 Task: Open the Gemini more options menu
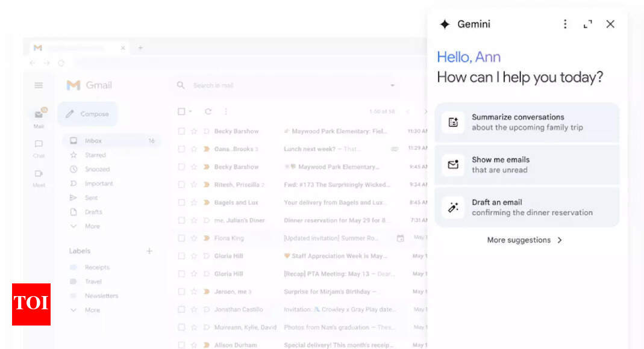point(565,24)
